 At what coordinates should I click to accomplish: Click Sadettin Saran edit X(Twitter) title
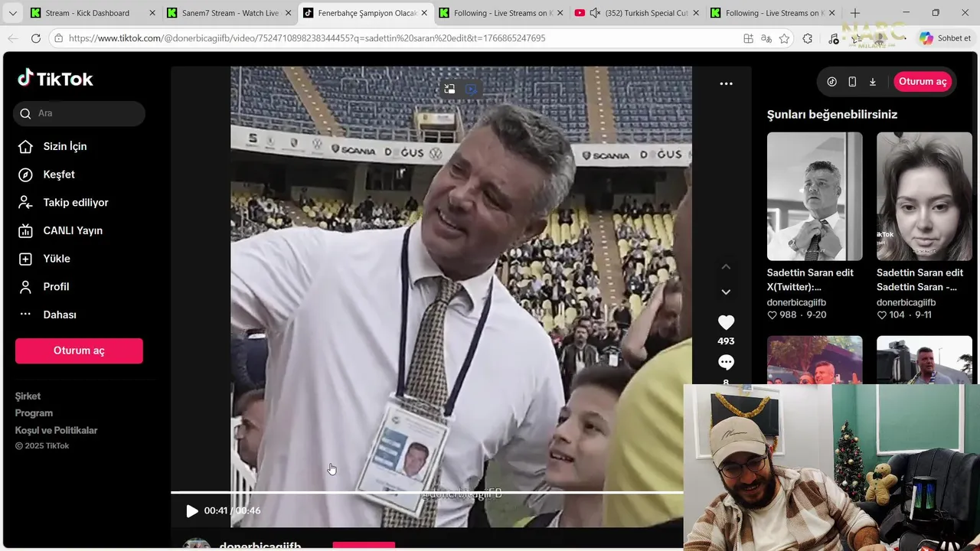(810, 279)
